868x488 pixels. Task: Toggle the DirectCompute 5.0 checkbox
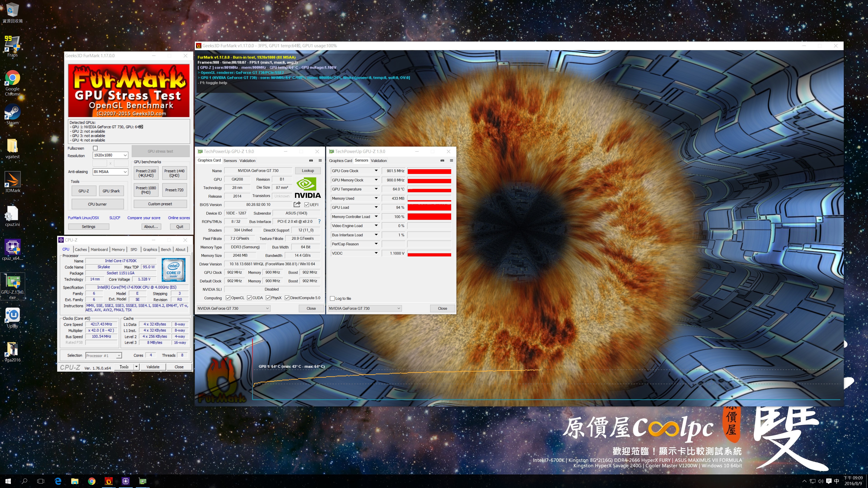(287, 298)
